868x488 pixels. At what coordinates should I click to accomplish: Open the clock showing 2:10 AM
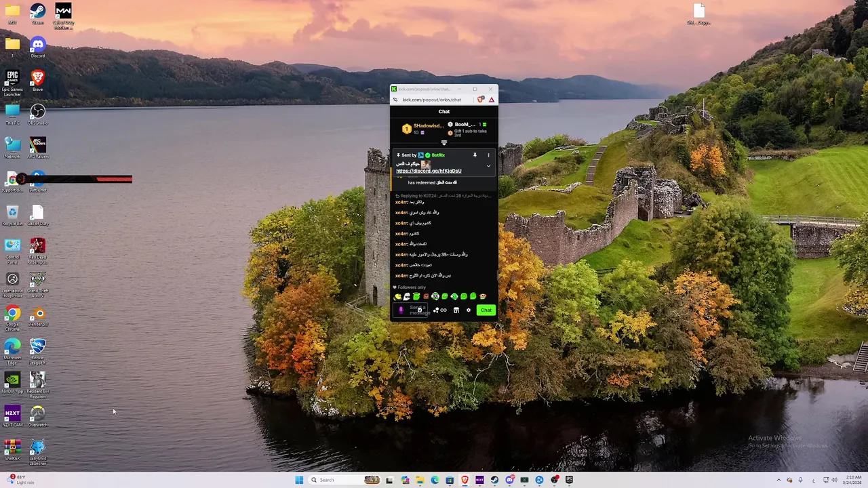click(853, 480)
